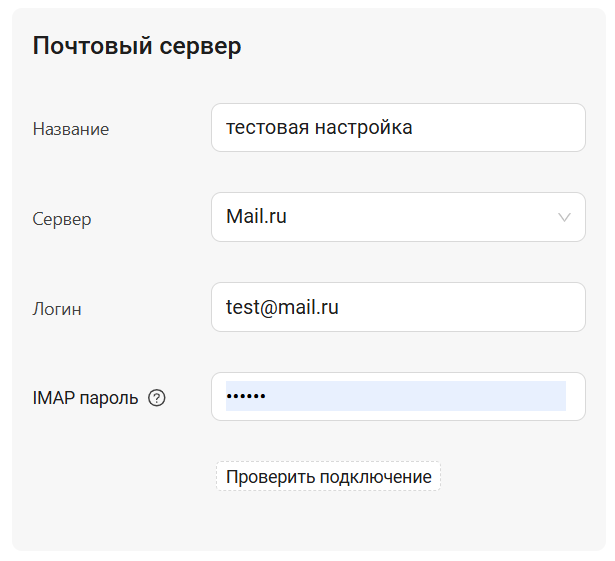
Task: Click the Сервер field label
Action: [x=62, y=219]
